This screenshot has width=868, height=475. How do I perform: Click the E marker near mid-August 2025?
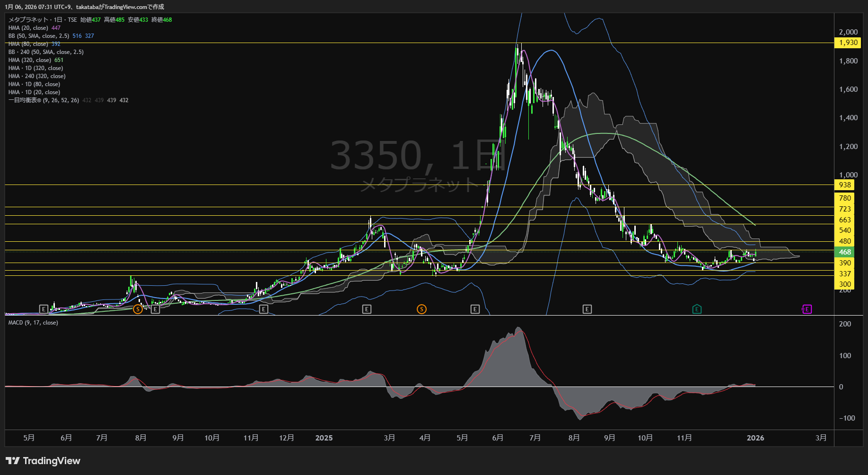[x=587, y=309]
